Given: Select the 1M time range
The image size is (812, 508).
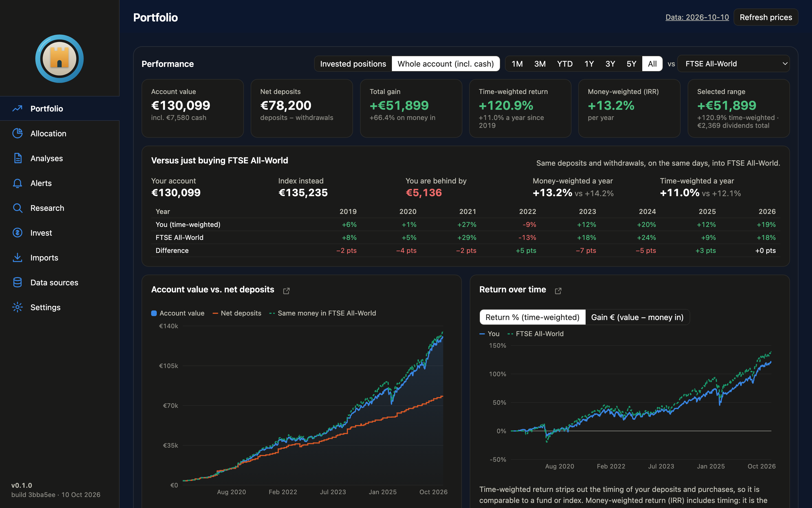Looking at the screenshot, I should point(517,64).
